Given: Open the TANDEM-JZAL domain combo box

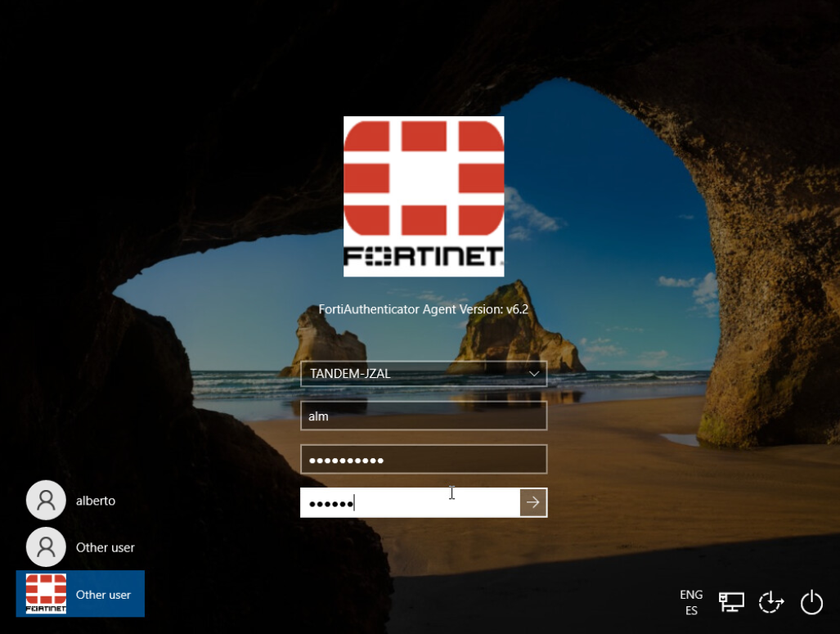Looking at the screenshot, I should (x=413, y=374).
